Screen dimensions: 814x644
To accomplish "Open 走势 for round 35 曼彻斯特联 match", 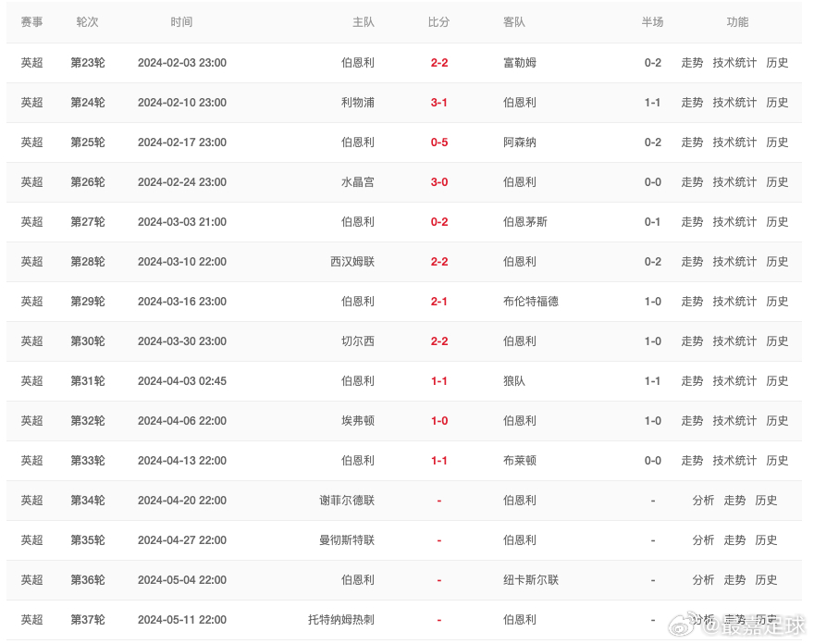I will click(734, 540).
